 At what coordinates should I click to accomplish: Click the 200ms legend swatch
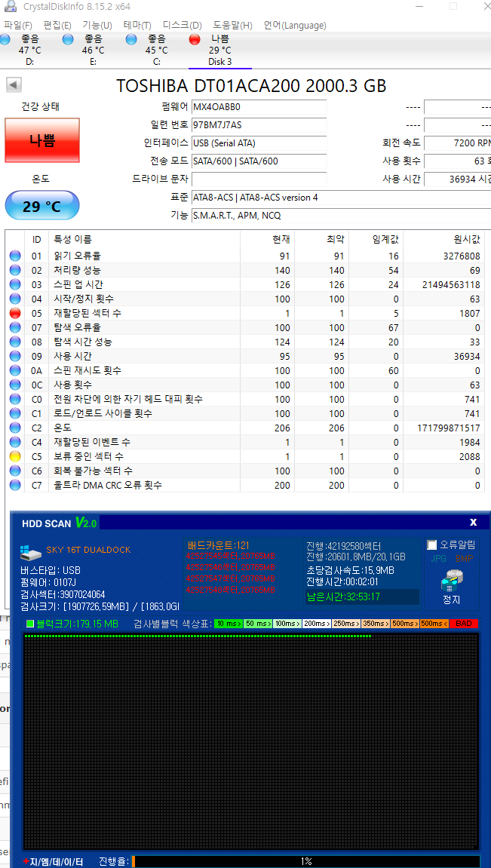[317, 624]
